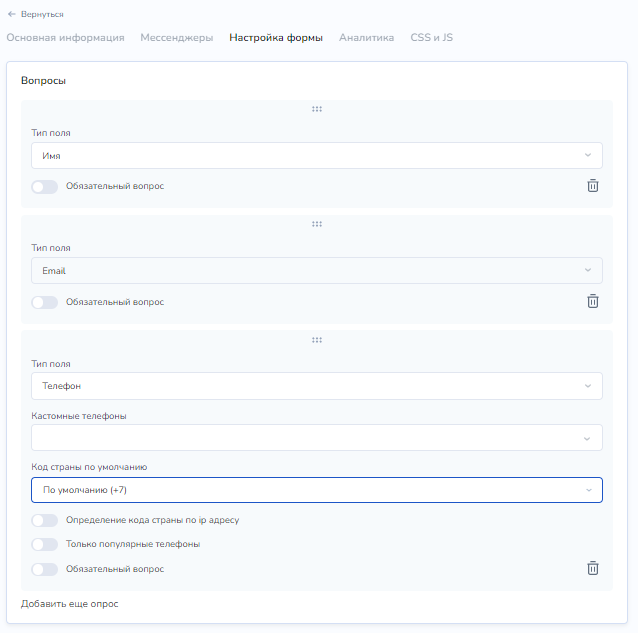Delete the Email field question
Screen dimensions: 638x633
tap(592, 301)
